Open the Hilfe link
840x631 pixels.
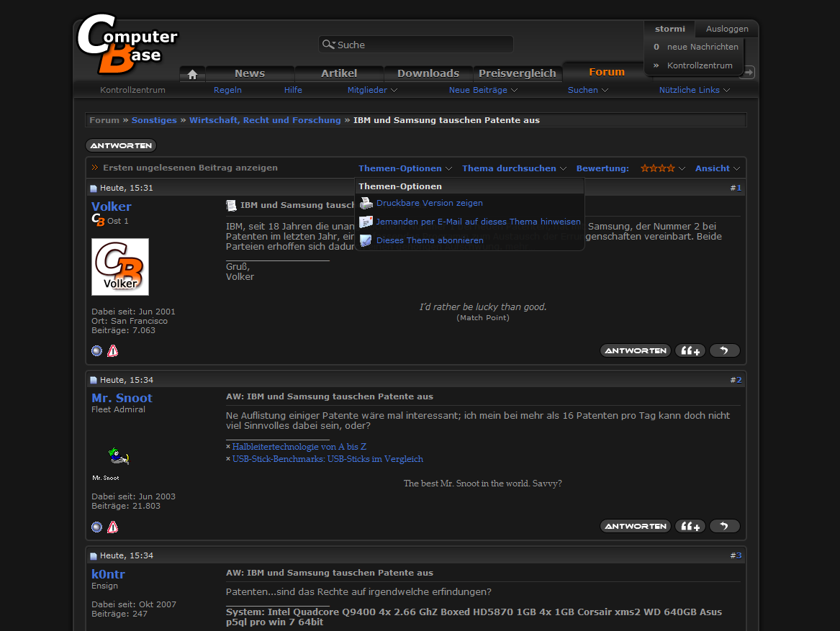point(293,90)
